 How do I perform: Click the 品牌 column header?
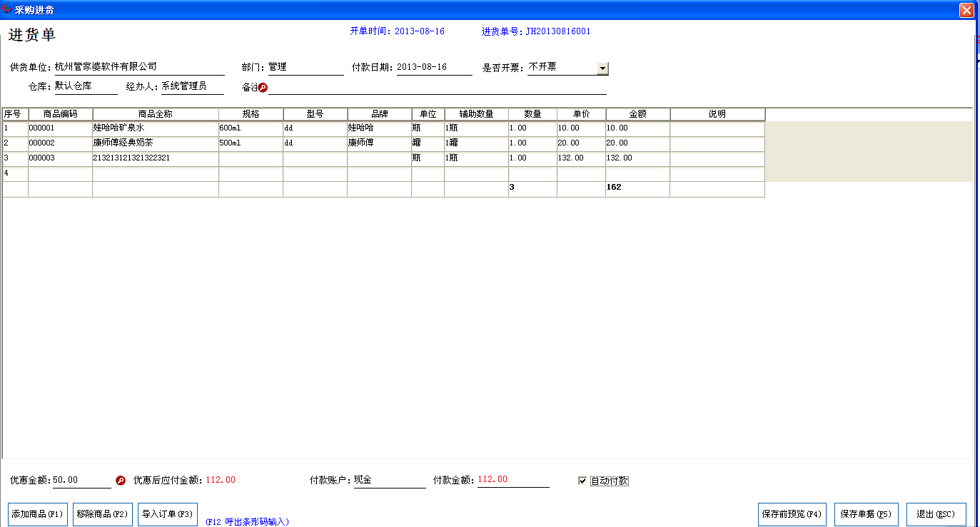[x=380, y=114]
